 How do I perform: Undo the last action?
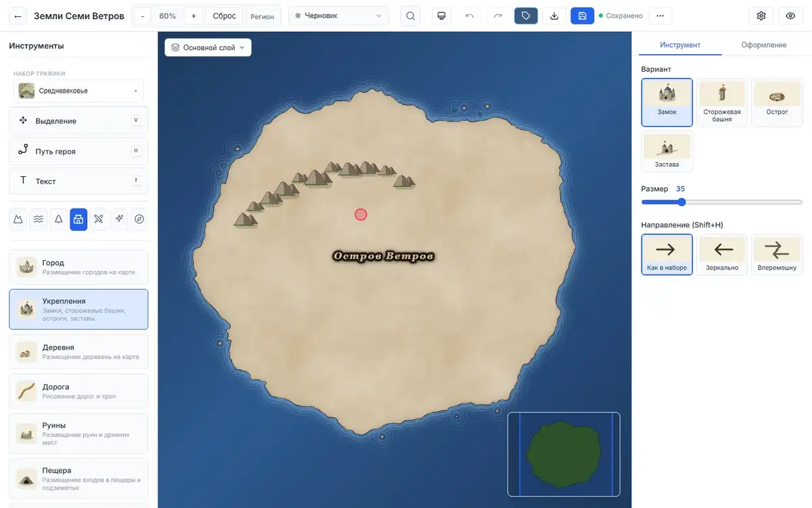[x=470, y=16]
